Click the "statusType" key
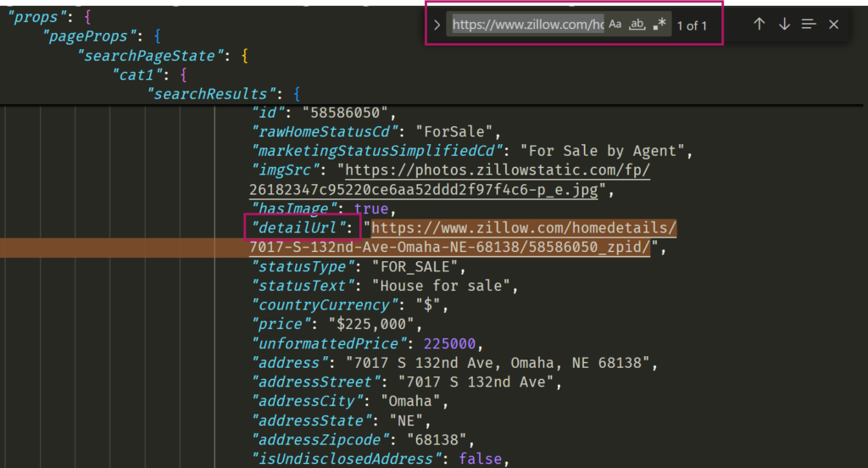The width and height of the screenshot is (868, 468). (x=303, y=267)
